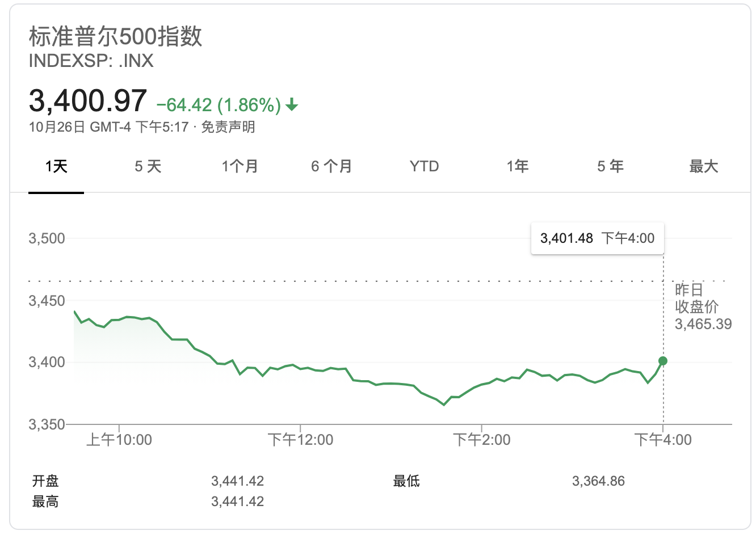Click the 下午2:00 time axis label
Image resolution: width=756 pixels, height=539 pixels.
coord(482,440)
